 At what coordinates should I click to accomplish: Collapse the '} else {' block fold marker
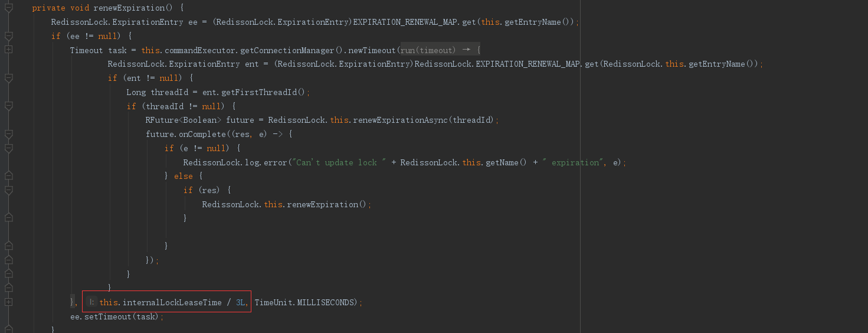coord(8,176)
